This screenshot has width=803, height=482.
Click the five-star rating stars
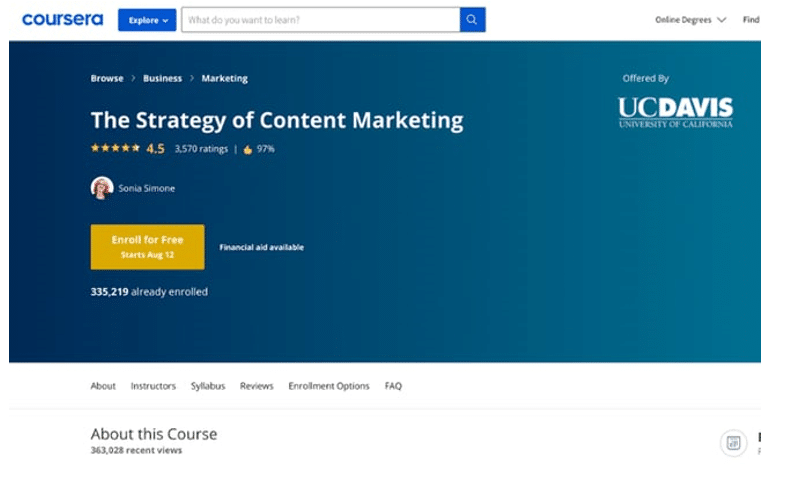[115, 148]
